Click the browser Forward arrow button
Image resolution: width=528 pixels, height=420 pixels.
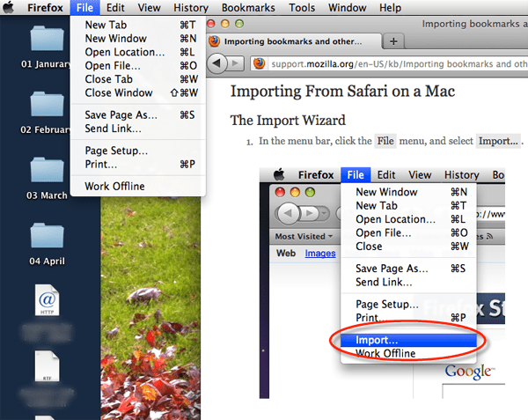pos(238,63)
